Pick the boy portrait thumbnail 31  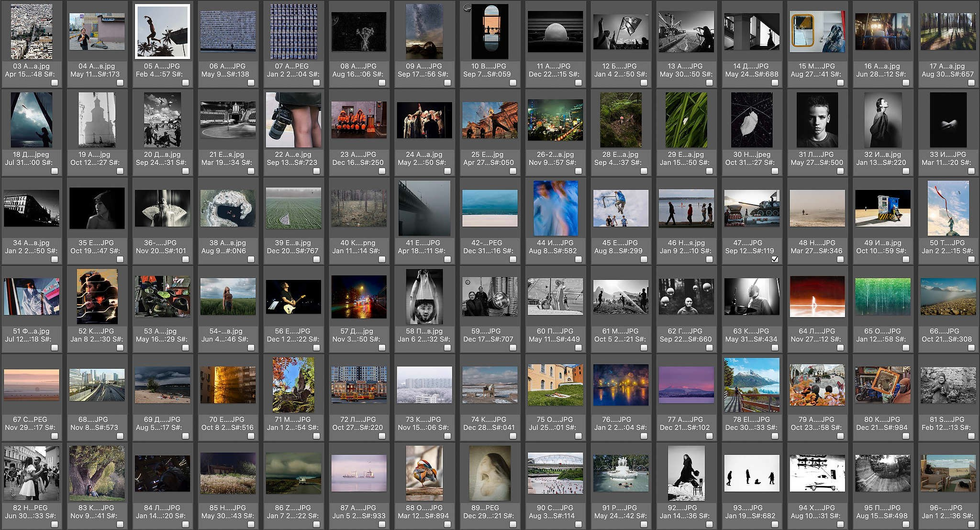click(x=817, y=120)
